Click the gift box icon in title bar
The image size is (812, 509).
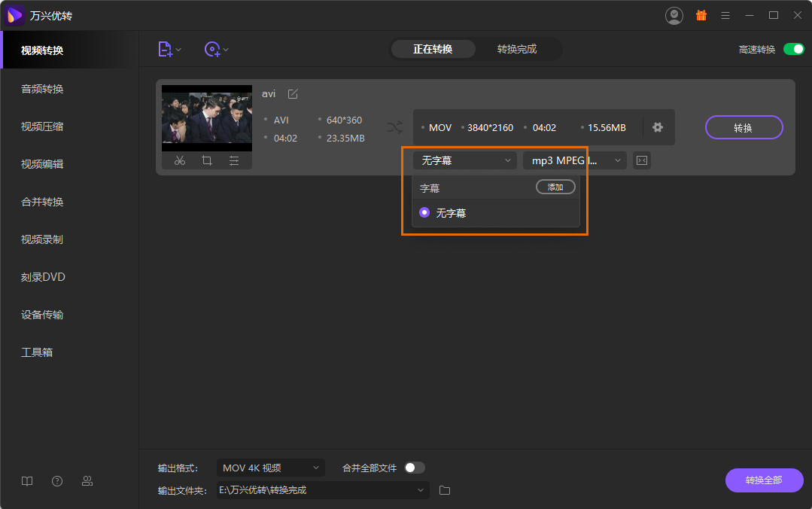tap(701, 15)
